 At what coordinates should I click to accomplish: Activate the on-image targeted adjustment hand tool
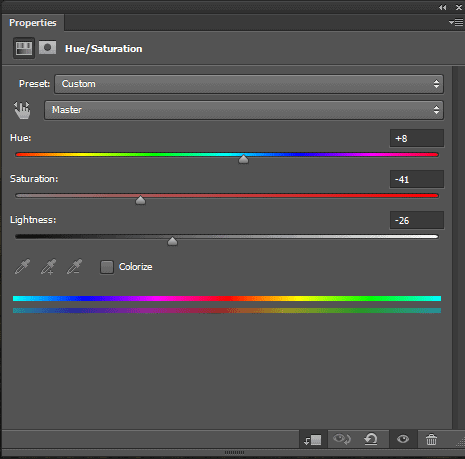click(22, 110)
